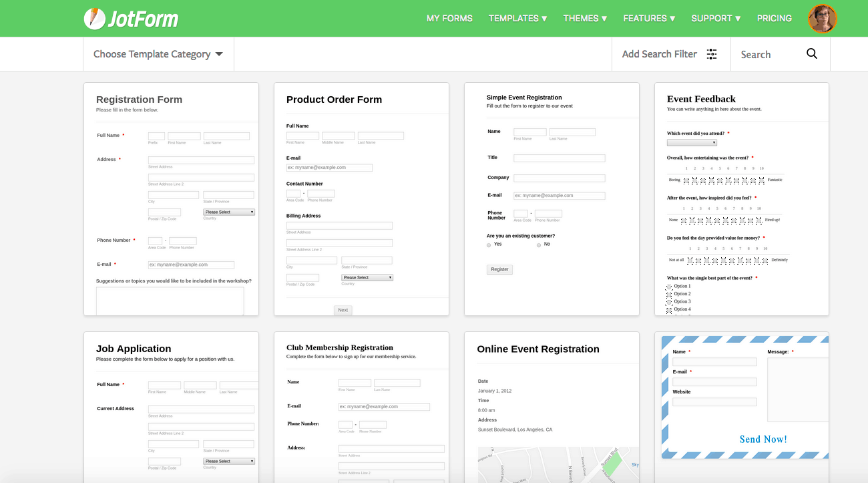Open the Which event did you attend dropdown
This screenshot has width=868, height=483.
click(x=692, y=142)
